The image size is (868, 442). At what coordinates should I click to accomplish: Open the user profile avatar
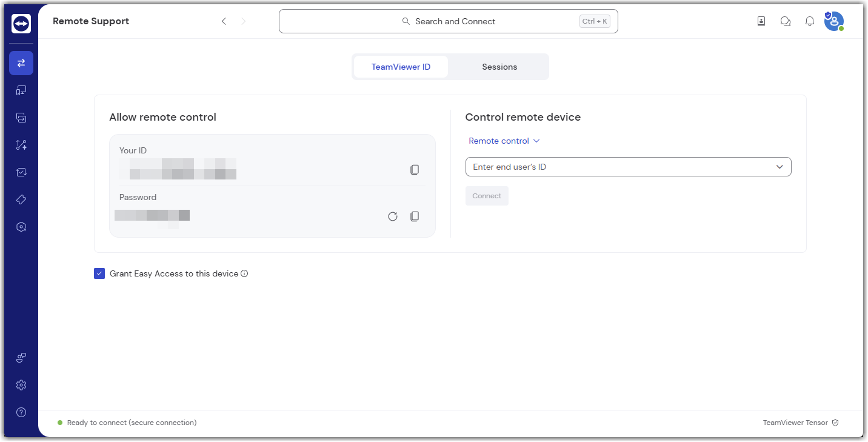(x=834, y=21)
